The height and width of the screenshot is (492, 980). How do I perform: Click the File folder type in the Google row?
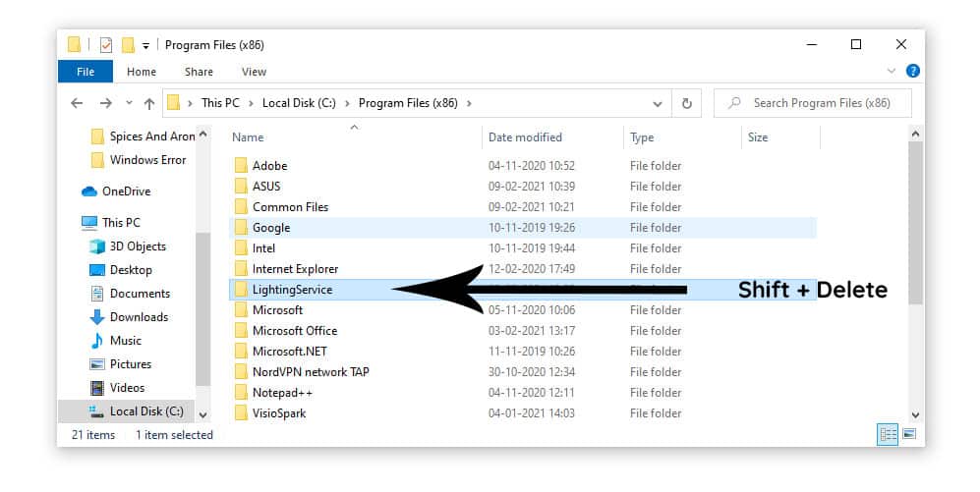pyautogui.click(x=656, y=227)
